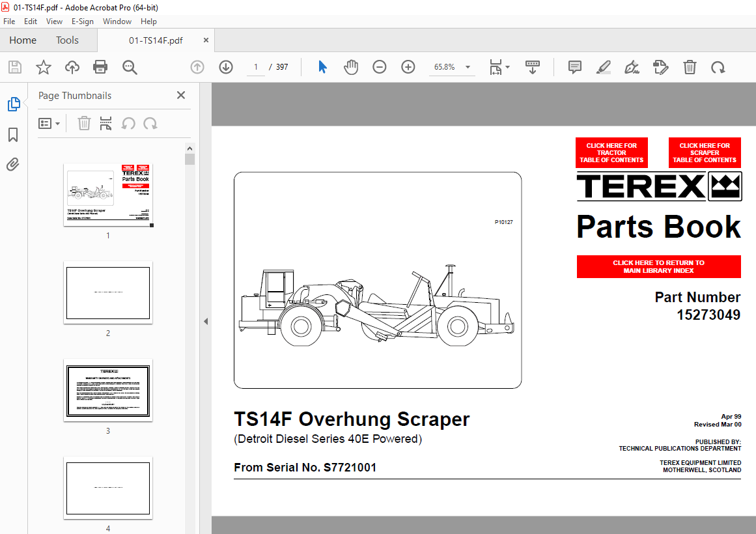
Task: Open the Help menu
Action: [148, 21]
